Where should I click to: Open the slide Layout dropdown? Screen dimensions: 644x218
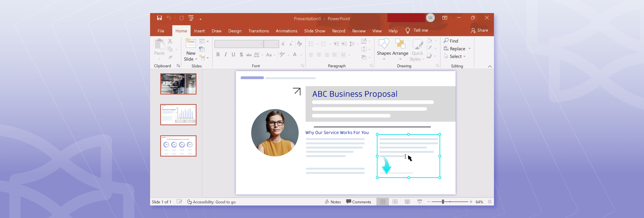click(204, 41)
